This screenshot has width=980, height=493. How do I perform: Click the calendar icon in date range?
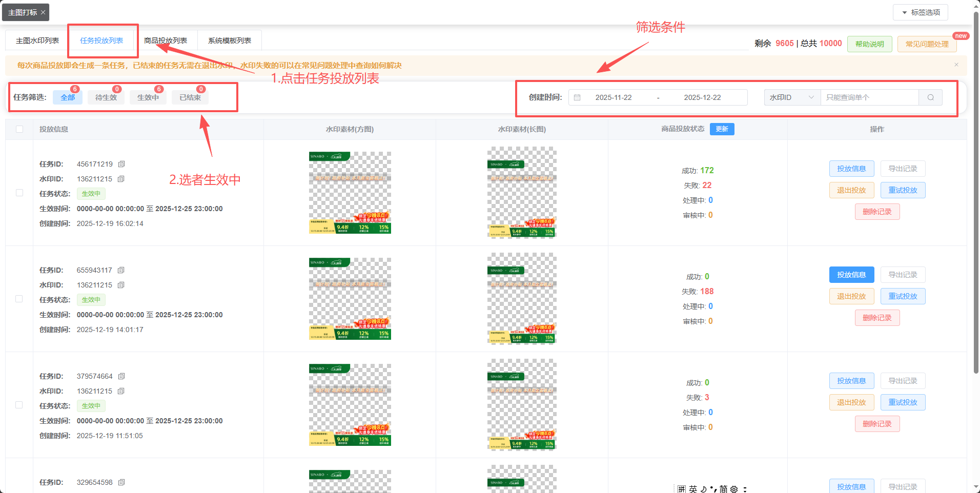coord(577,97)
